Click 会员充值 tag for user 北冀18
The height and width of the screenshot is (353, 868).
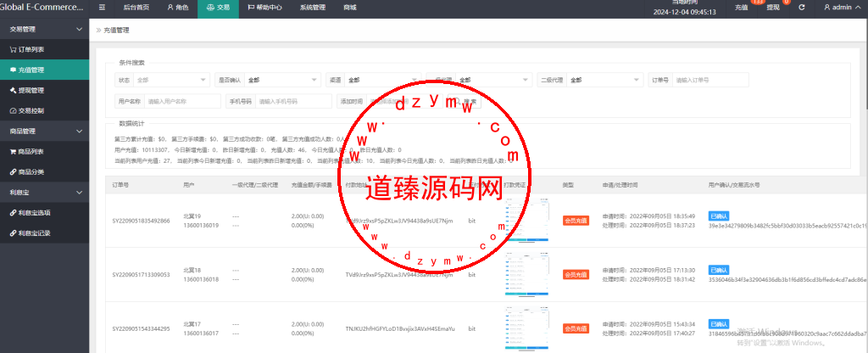click(576, 274)
